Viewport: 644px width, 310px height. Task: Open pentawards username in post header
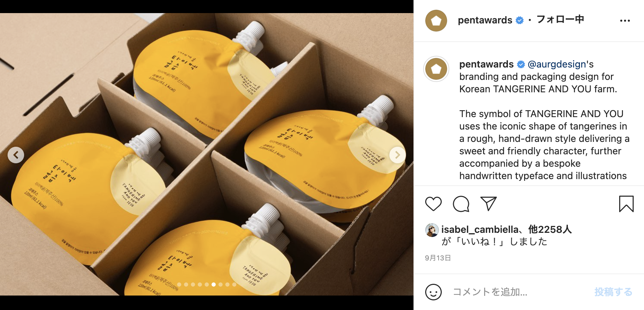pyautogui.click(x=485, y=20)
